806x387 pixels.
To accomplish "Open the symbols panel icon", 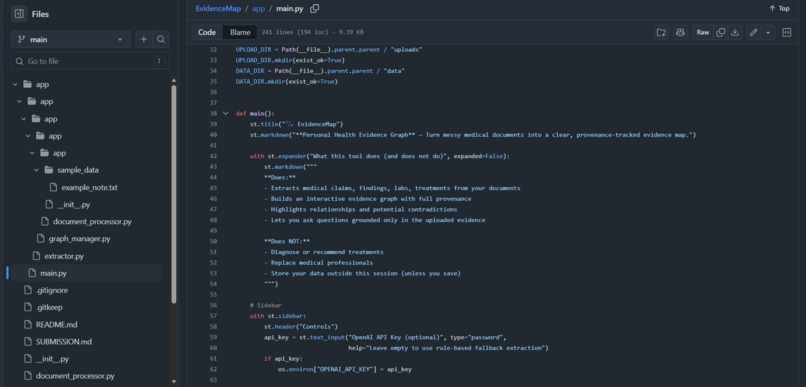I will pyautogui.click(x=786, y=32).
